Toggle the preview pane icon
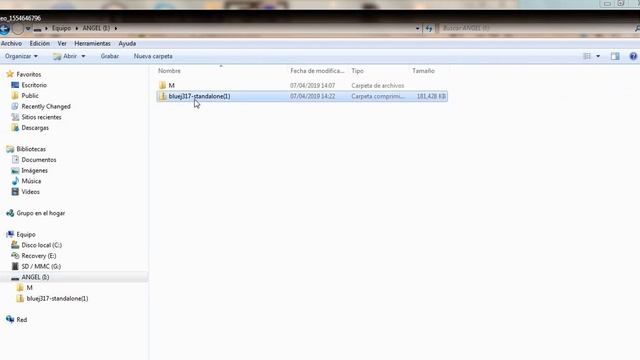The height and width of the screenshot is (360, 640). click(615, 56)
